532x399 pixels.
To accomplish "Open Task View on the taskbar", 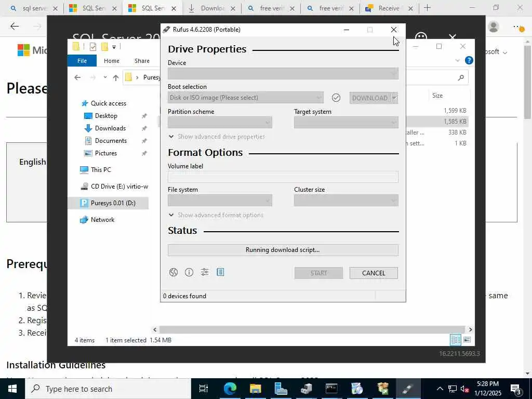I will pos(204,389).
